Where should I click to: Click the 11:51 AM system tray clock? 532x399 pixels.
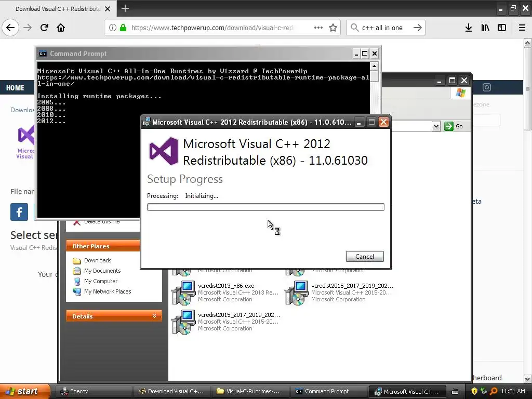click(x=513, y=391)
